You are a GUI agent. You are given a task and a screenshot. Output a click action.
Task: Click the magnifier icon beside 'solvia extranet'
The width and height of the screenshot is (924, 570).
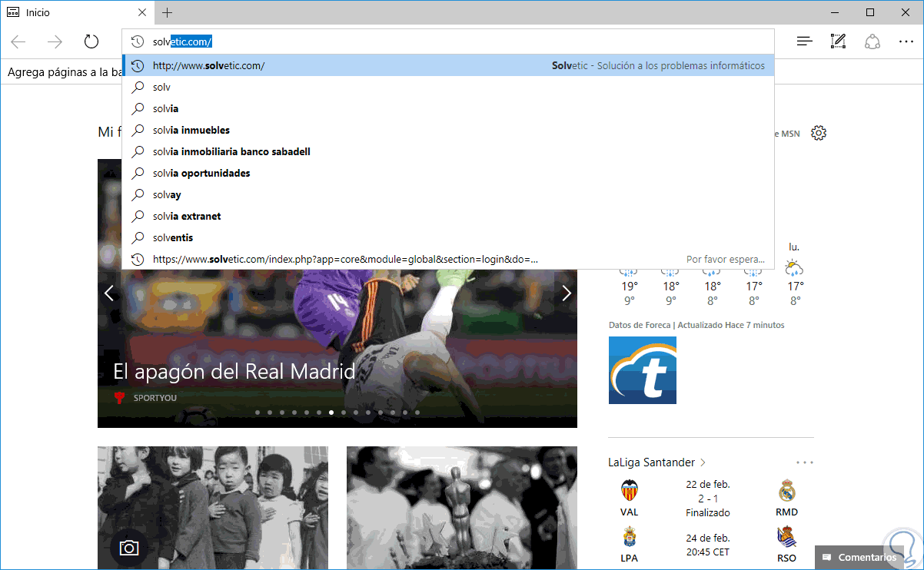[x=138, y=217]
